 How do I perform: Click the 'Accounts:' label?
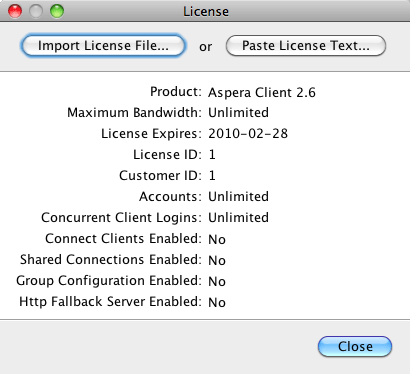point(171,197)
